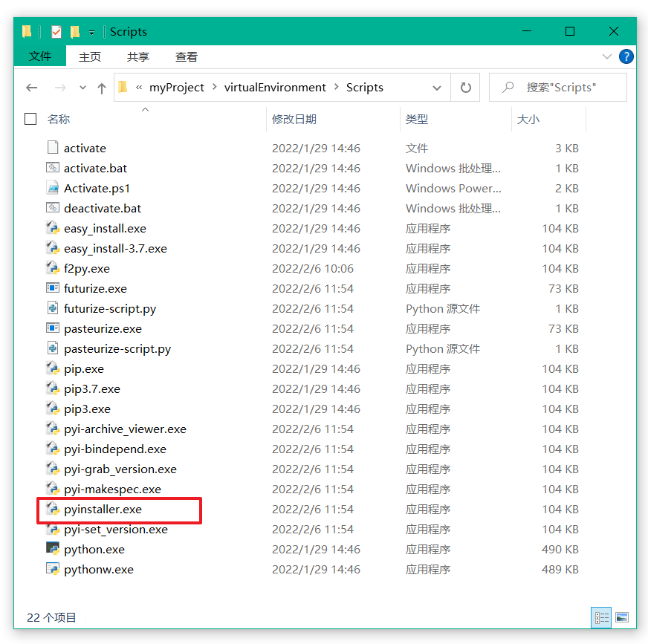648x644 pixels.
Task: Click the easy_install-3.7.exe icon
Action: (x=53, y=248)
